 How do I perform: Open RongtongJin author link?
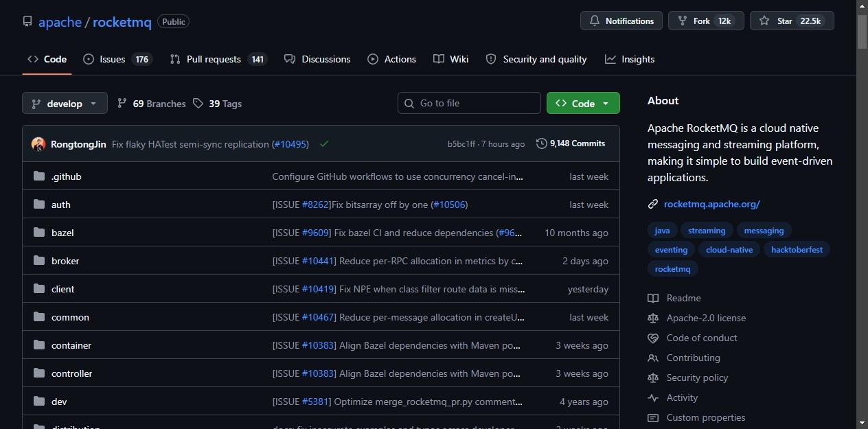point(78,144)
